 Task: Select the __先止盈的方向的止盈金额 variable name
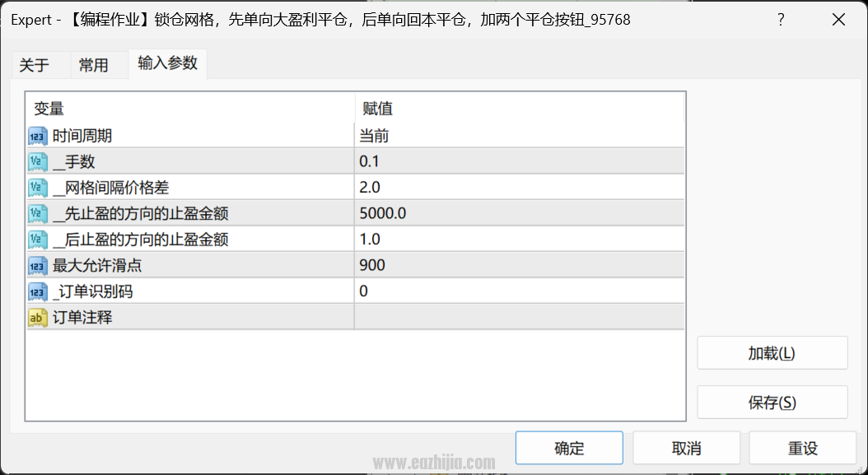click(141, 214)
